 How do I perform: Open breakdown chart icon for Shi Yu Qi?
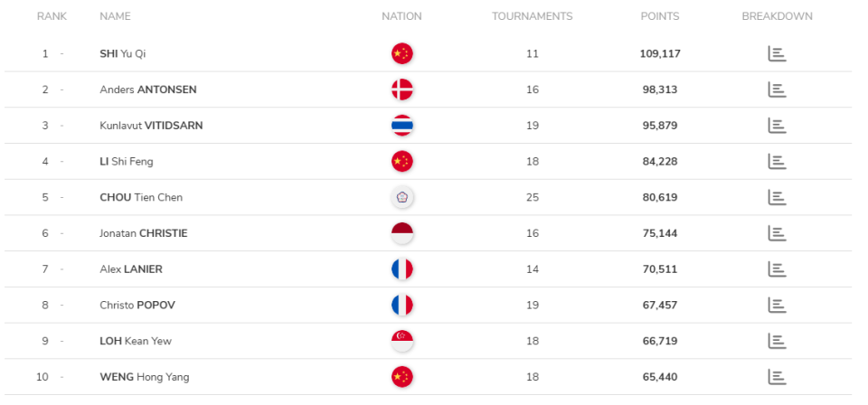(777, 53)
